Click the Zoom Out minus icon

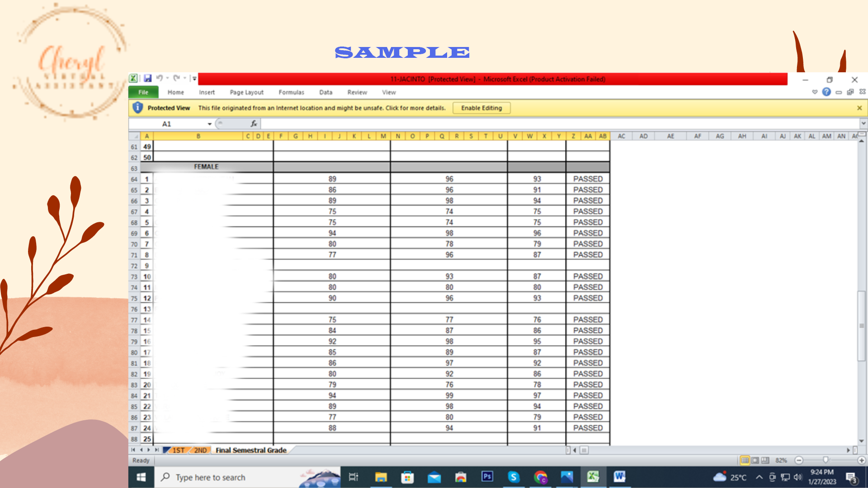click(799, 460)
